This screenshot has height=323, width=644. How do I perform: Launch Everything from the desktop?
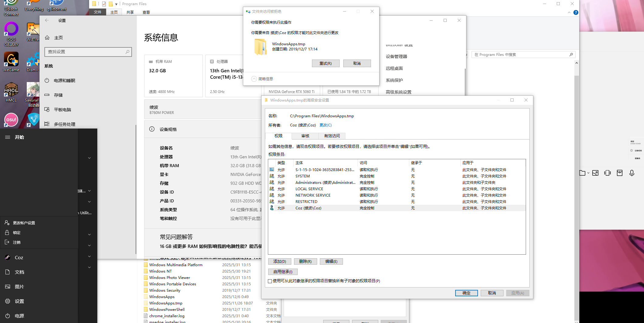(33, 4)
